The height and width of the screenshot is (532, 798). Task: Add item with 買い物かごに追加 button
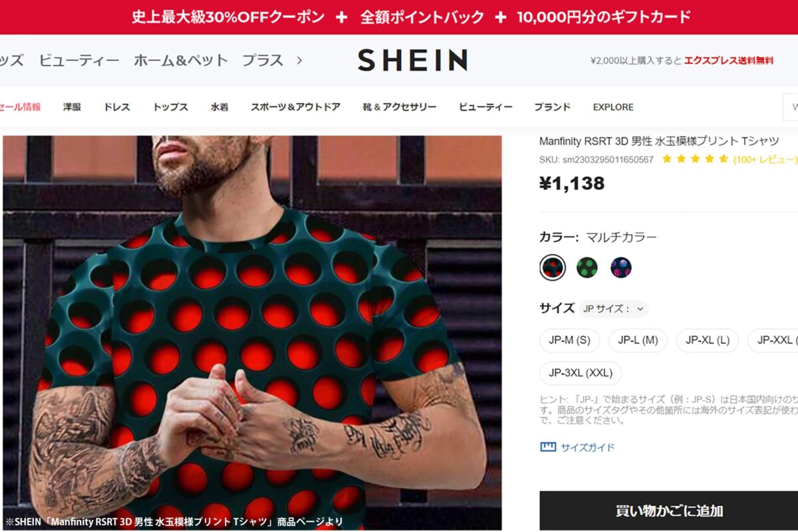point(668,511)
